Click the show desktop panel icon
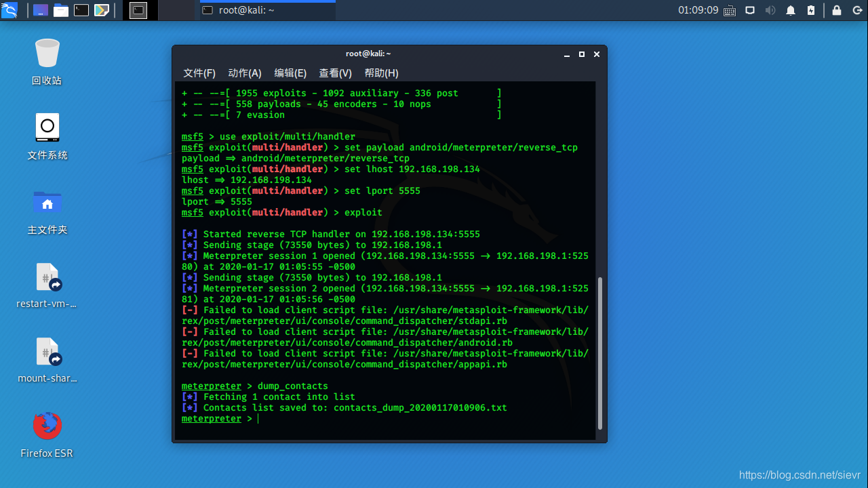 click(x=41, y=10)
